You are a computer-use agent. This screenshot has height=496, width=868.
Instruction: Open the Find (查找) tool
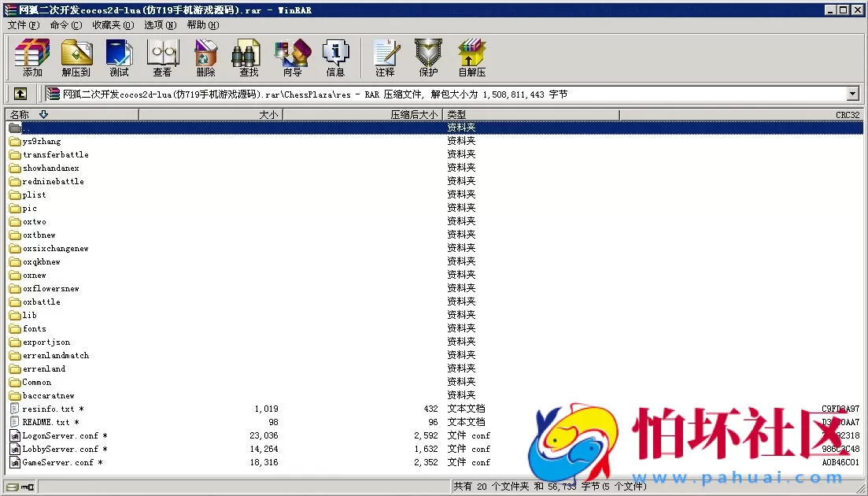pyautogui.click(x=246, y=57)
